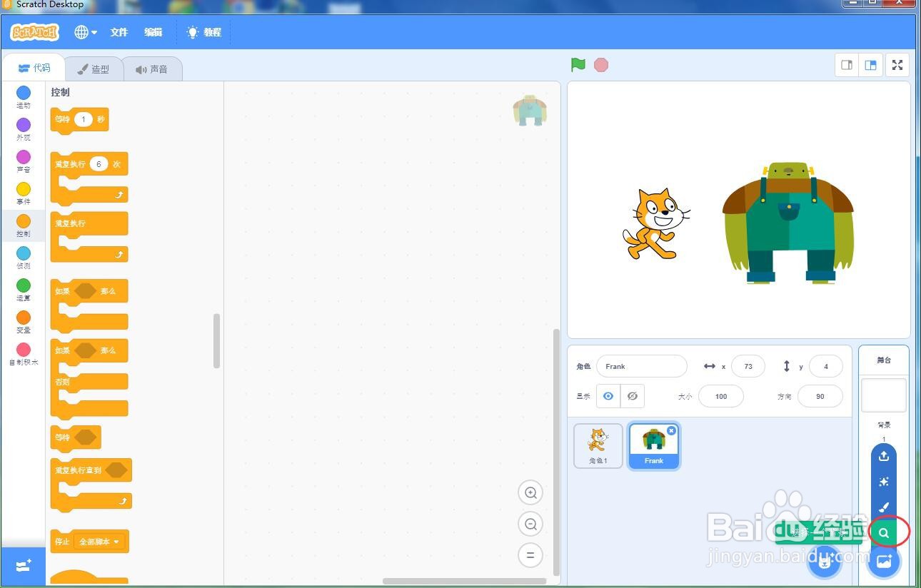Open the language globe menu
Viewport: 921px width, 588px height.
coord(86,32)
